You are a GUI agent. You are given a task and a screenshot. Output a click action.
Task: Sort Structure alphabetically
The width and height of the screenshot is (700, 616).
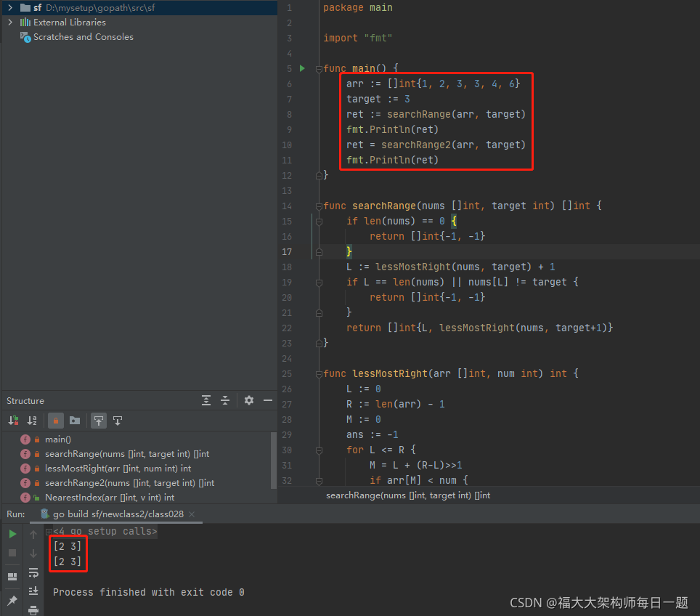tap(32, 421)
